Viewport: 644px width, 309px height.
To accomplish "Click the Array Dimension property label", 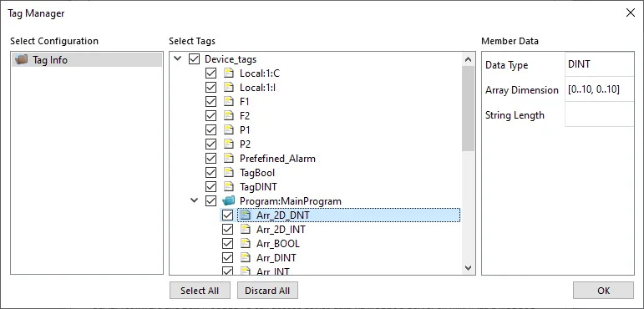I will (521, 90).
